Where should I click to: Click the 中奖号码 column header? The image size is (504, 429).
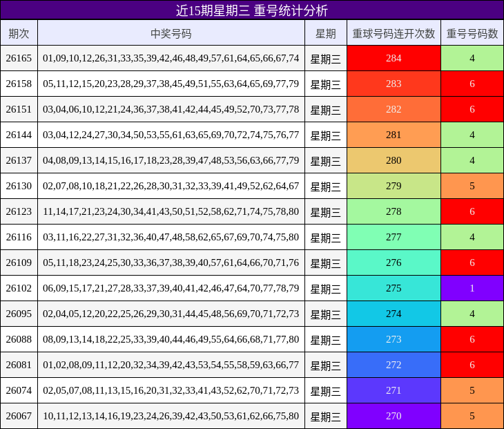pos(171,33)
